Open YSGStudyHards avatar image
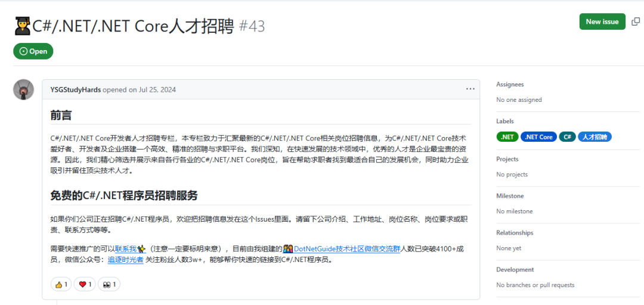The width and height of the screenshot is (644, 305). (x=24, y=89)
